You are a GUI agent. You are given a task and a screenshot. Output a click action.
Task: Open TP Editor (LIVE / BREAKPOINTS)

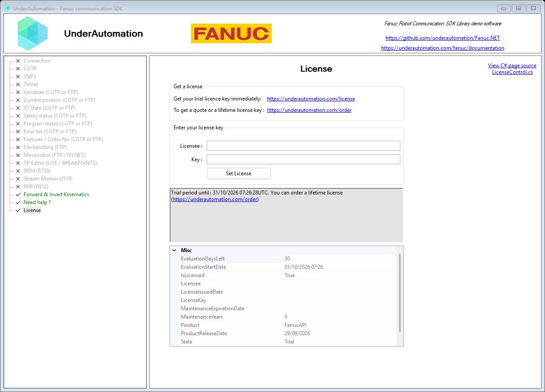tap(60, 163)
